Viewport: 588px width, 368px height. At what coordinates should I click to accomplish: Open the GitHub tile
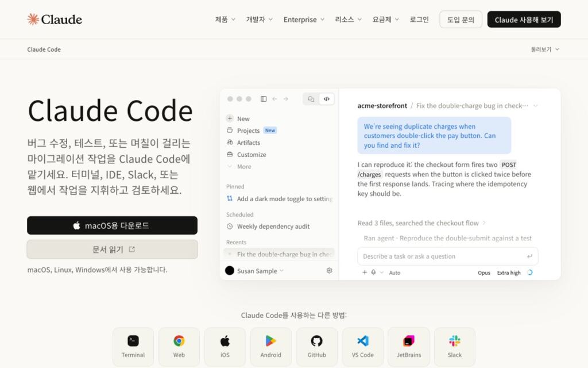pyautogui.click(x=317, y=347)
